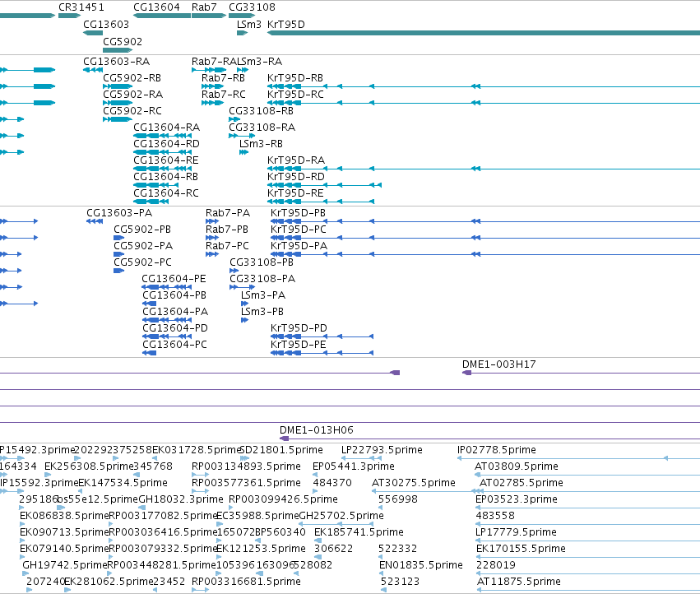
Task: Click protein CG13604-PA
Action: (175, 312)
